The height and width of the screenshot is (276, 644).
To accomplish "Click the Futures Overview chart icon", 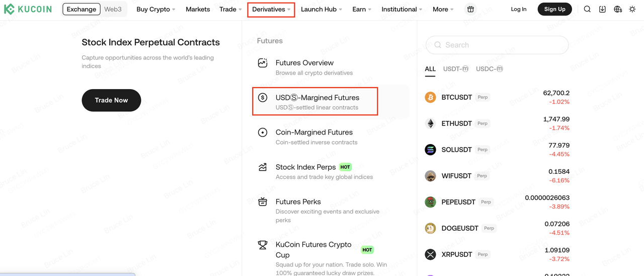I will pyautogui.click(x=263, y=63).
